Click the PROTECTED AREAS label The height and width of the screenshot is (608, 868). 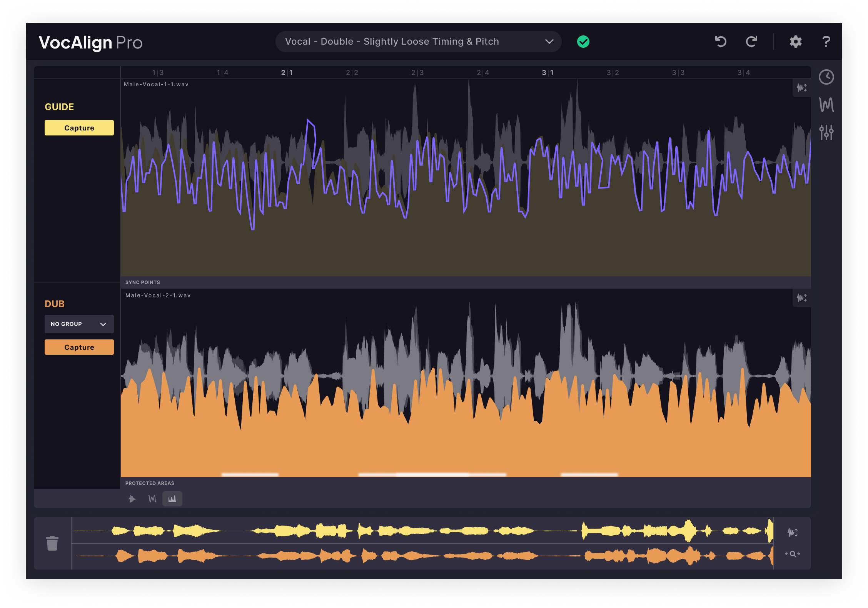150,483
